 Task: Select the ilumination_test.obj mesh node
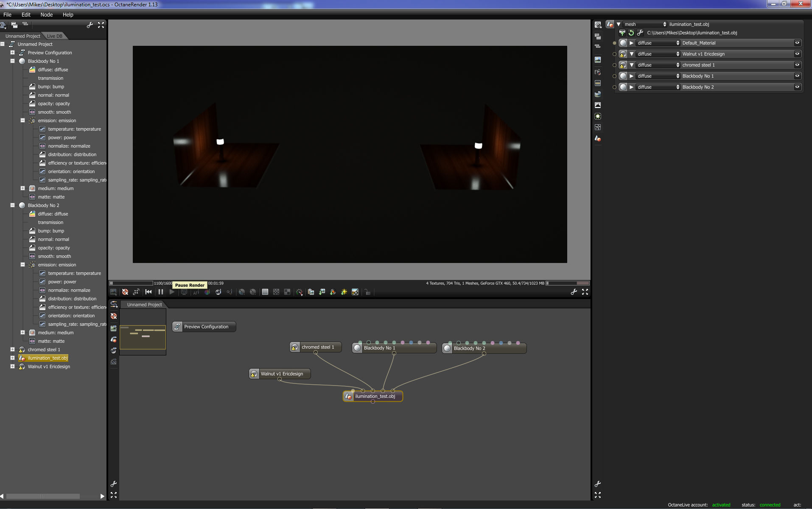pos(373,396)
